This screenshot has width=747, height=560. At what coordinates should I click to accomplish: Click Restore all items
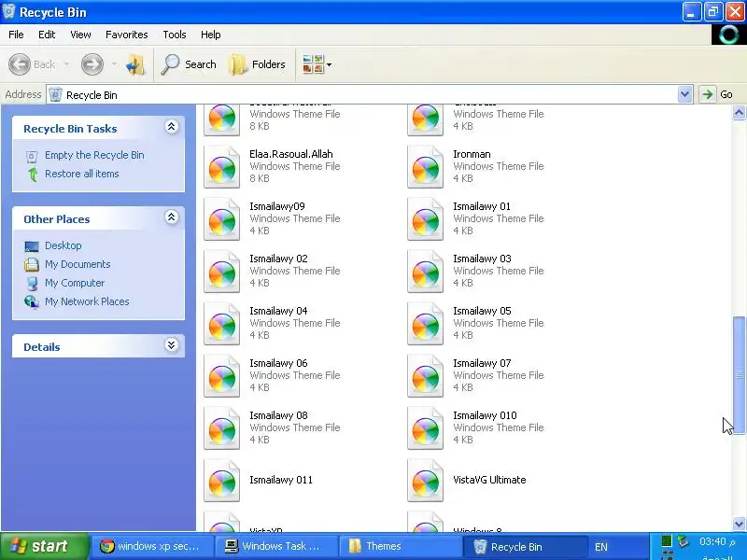coord(82,174)
